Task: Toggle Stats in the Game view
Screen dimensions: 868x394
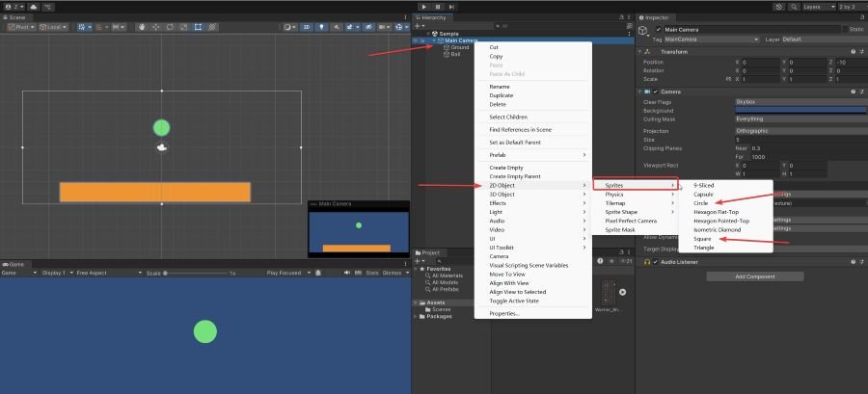Action: click(372, 273)
